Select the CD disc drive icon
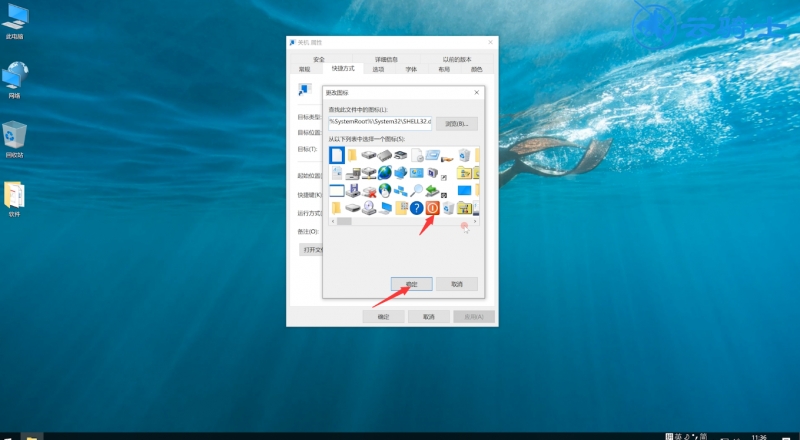Screen dimensions: 800x440 coord(369,208)
